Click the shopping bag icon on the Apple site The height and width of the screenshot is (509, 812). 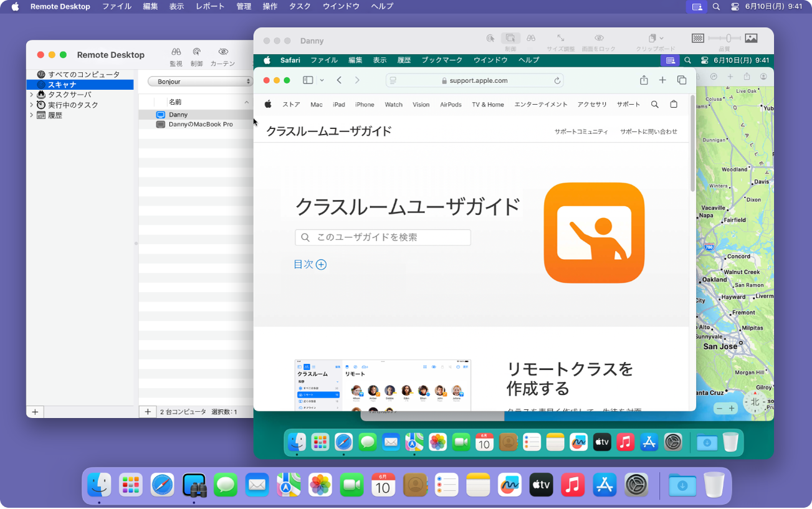(674, 104)
